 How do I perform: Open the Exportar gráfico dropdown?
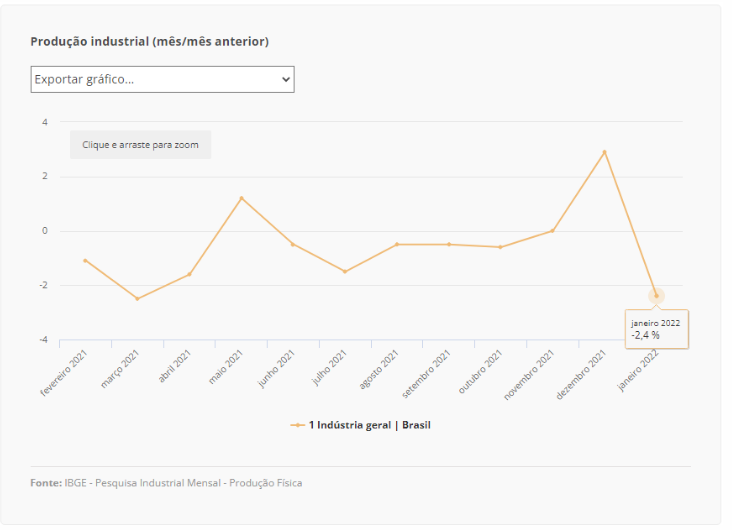tap(162, 79)
